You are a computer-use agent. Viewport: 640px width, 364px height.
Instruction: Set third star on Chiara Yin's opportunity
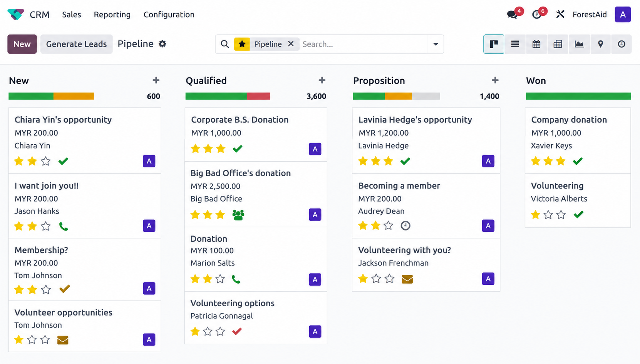[46, 161]
